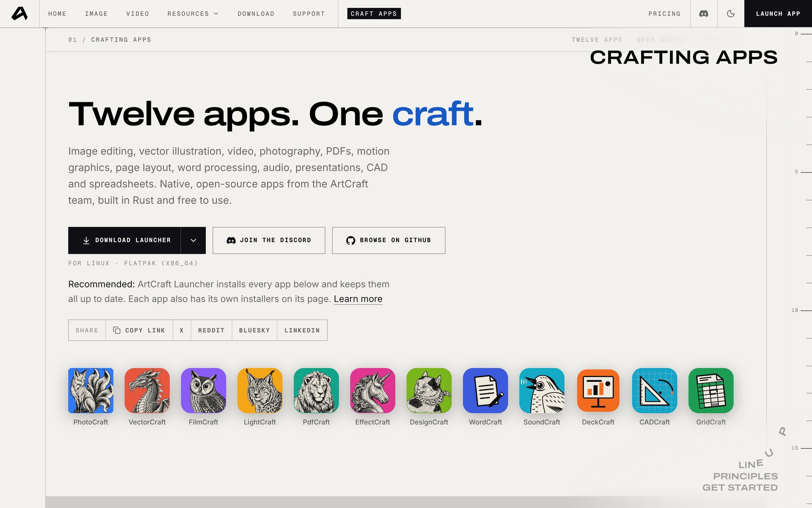
Task: Open the Support nav item
Action: click(x=309, y=14)
